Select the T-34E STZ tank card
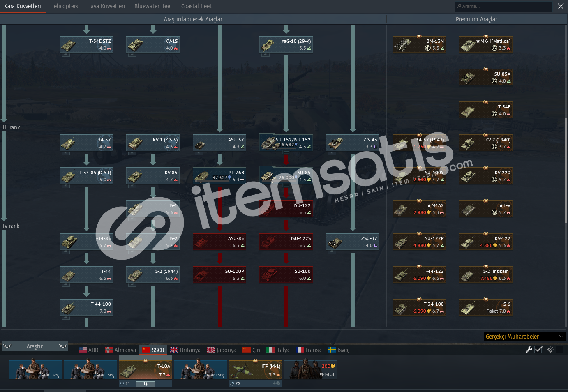 pos(86,44)
